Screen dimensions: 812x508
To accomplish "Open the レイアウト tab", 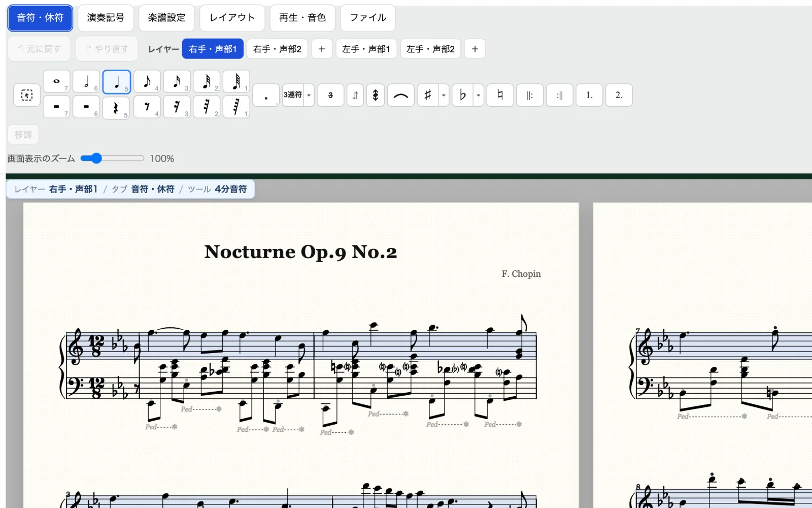I will 232,18.
